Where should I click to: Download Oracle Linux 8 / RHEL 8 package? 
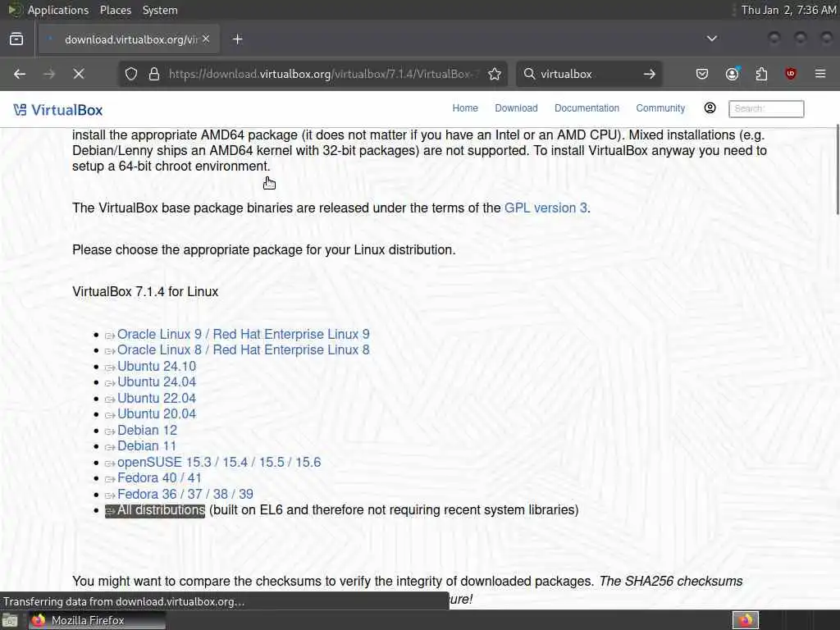[x=243, y=349]
